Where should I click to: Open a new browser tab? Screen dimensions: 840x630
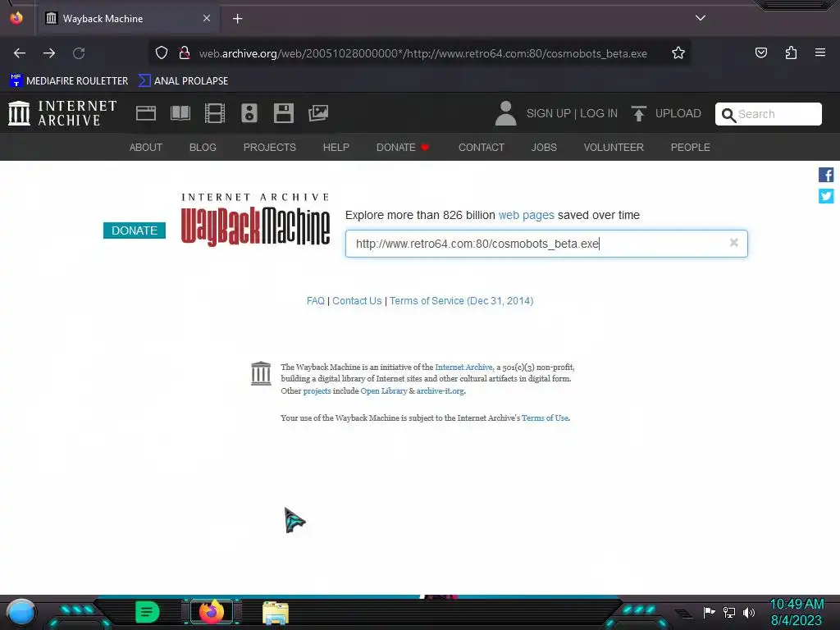pos(237,19)
